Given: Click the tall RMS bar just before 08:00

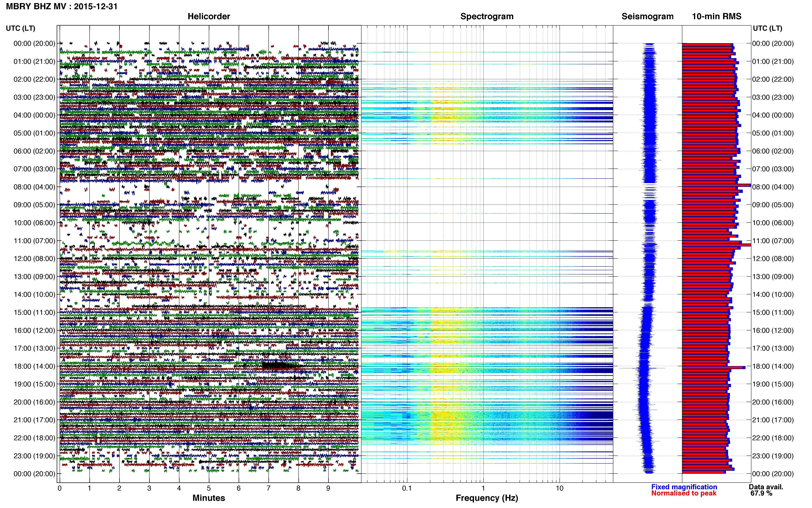Looking at the screenshot, I should pos(716,185).
